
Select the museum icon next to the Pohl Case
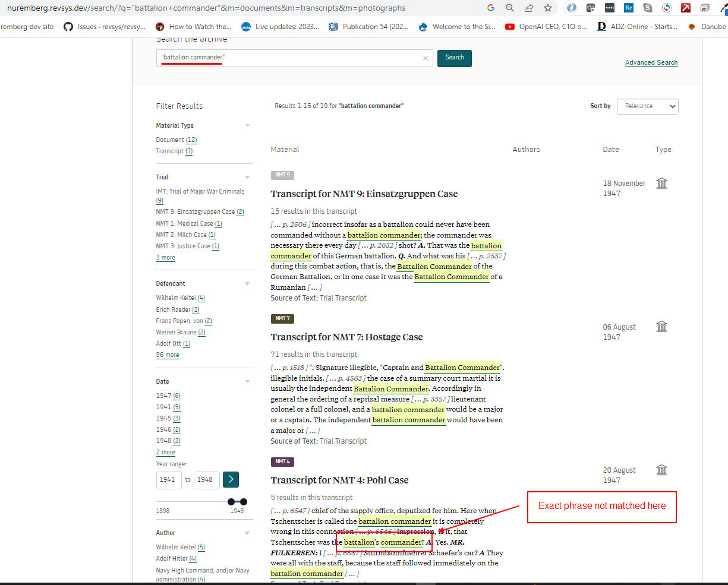pos(661,470)
